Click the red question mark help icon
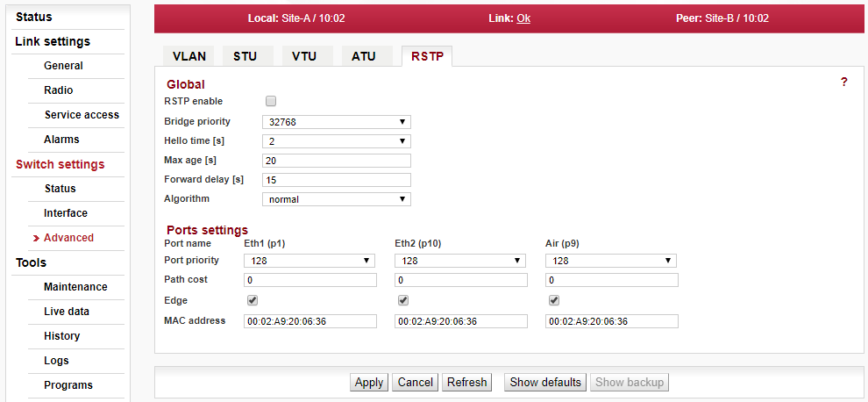 pyautogui.click(x=843, y=82)
